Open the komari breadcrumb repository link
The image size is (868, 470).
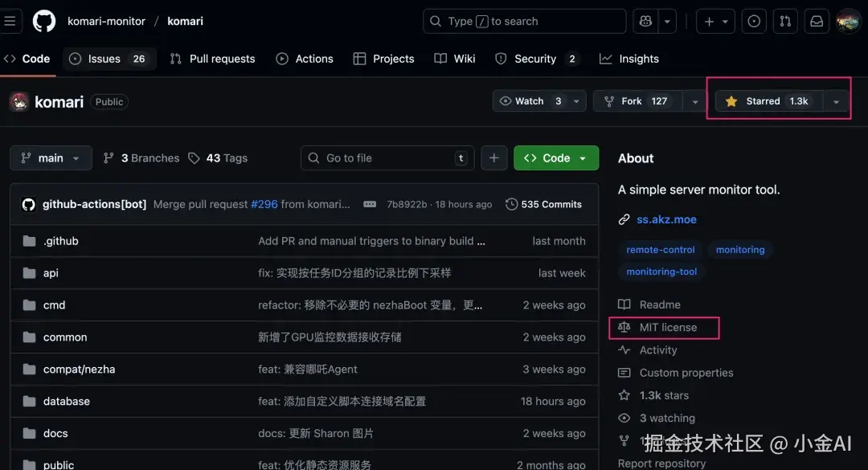click(185, 21)
